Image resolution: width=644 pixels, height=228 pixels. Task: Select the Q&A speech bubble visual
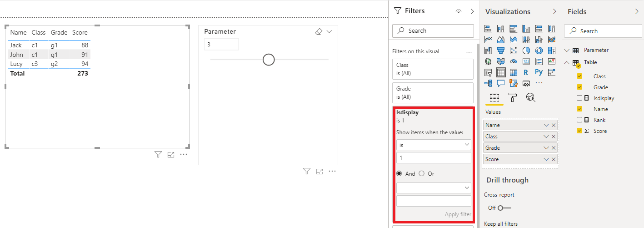pyautogui.click(x=501, y=83)
